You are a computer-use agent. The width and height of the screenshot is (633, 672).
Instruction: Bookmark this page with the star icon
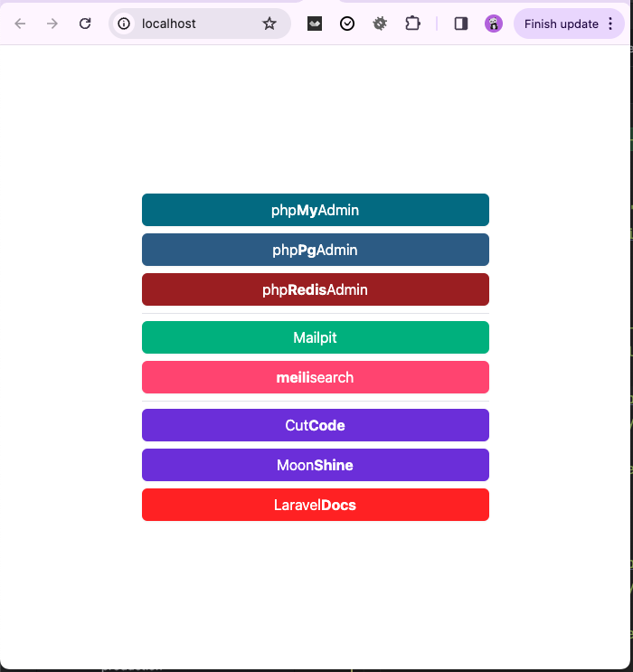(x=269, y=24)
